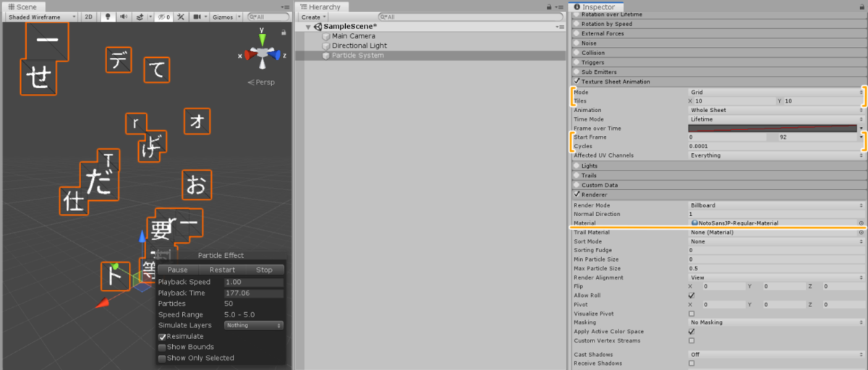Viewport: 868px width, 370px height.
Task: Click Main Camera cube icon
Action: tap(326, 36)
